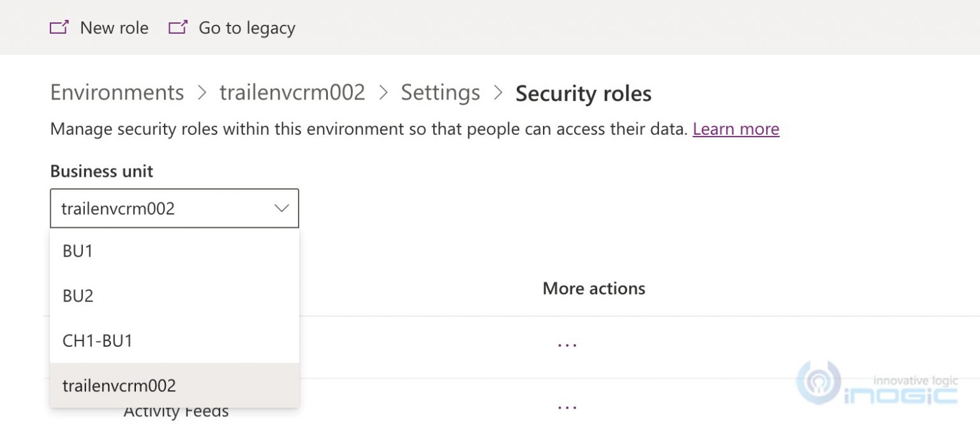Navigate to Environments breadcrumb
This screenshot has height=424, width=980.
(x=117, y=93)
